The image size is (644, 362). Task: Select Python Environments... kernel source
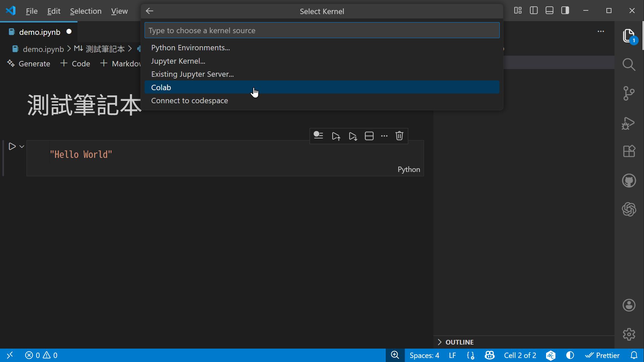click(322, 48)
